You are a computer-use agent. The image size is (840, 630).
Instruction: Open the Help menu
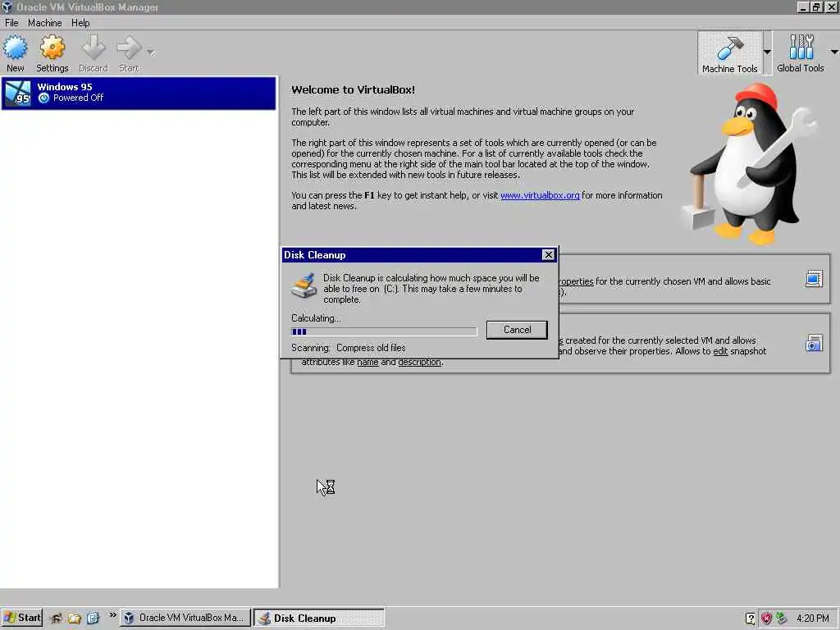pyautogui.click(x=80, y=22)
